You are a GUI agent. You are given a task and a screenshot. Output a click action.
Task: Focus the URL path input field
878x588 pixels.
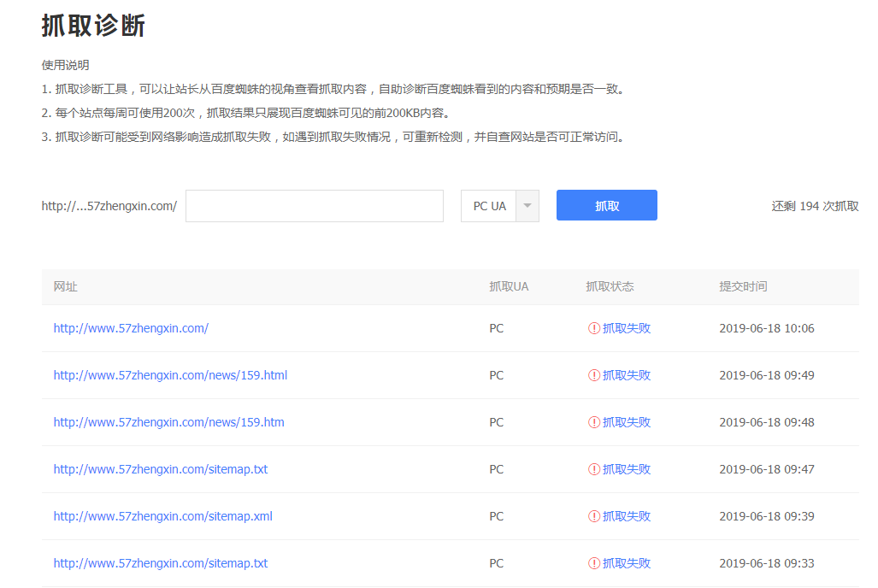coord(314,205)
